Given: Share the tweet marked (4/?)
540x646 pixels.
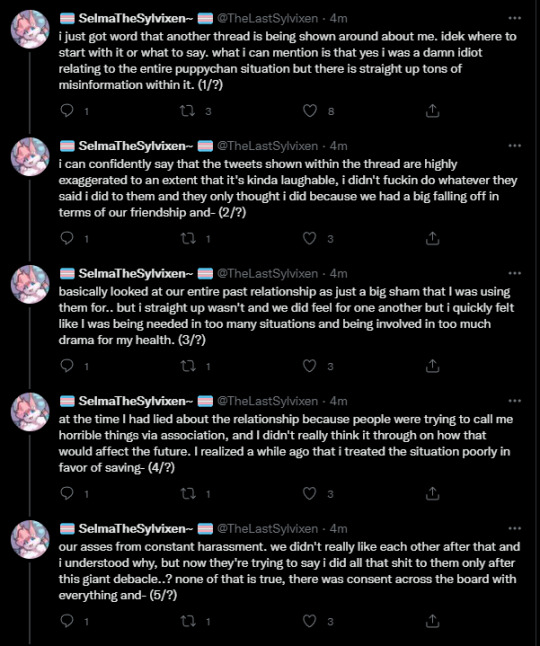Looking at the screenshot, I should 432,493.
